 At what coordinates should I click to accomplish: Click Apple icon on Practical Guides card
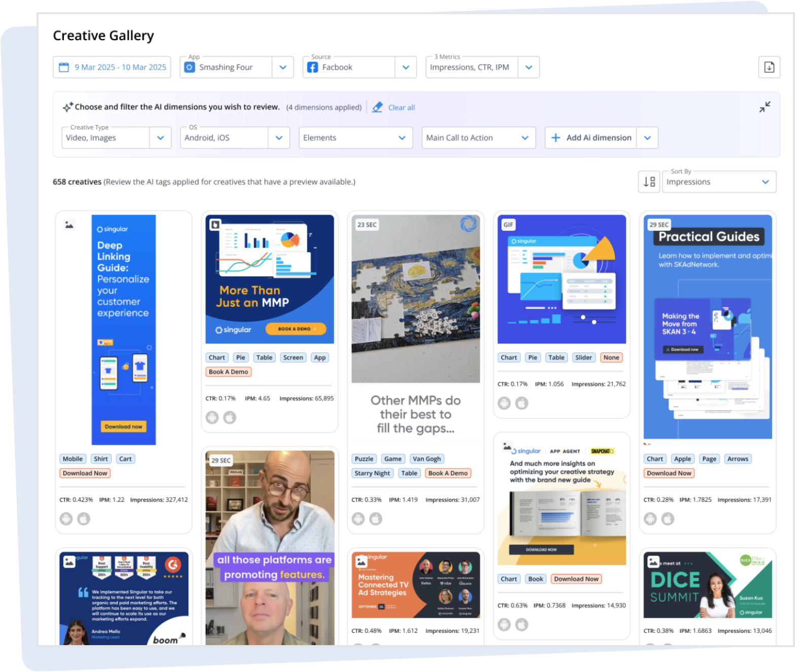668,519
